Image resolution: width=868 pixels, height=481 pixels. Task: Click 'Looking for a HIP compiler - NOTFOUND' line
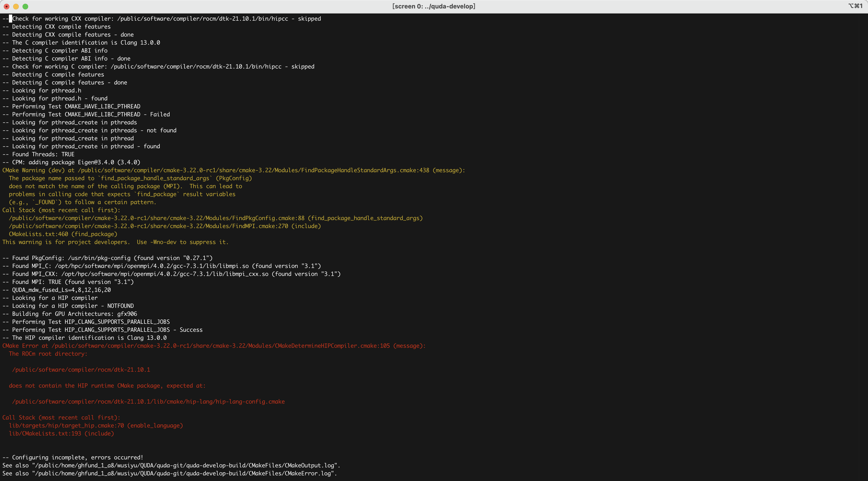point(68,306)
